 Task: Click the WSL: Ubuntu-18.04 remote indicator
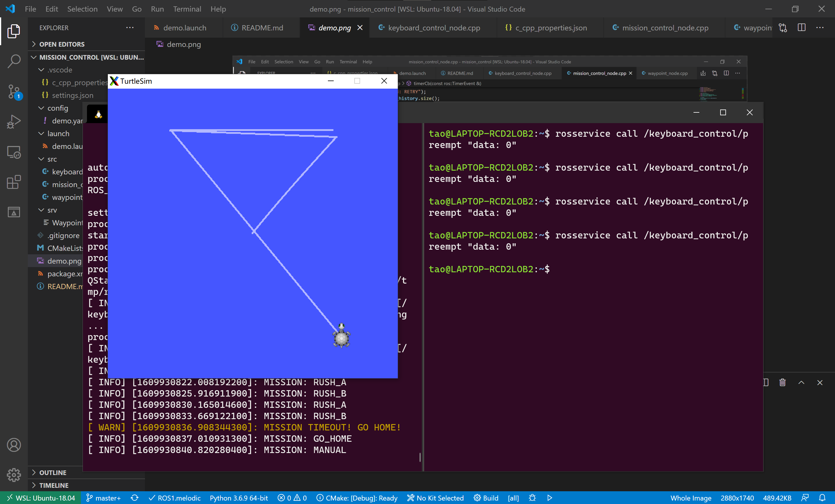[x=40, y=498]
